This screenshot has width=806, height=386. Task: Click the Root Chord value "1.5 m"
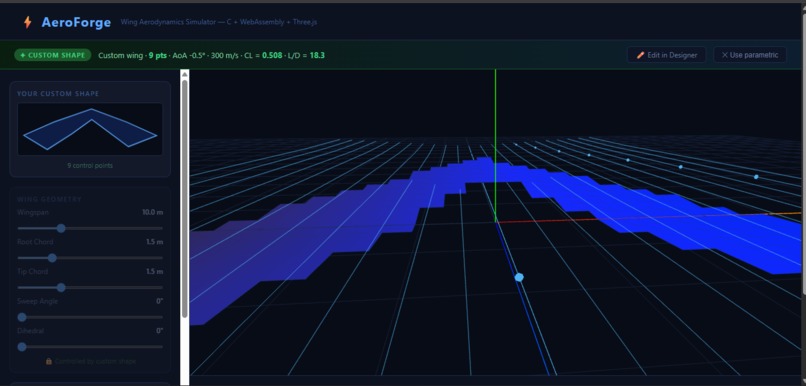tap(155, 242)
